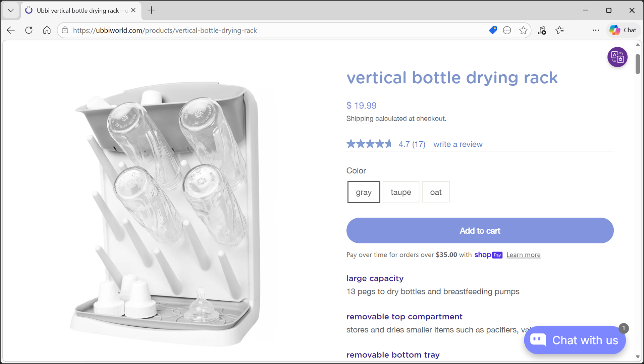Expand the tab search dropdown arrow
The height and width of the screenshot is (364, 644).
[11, 10]
